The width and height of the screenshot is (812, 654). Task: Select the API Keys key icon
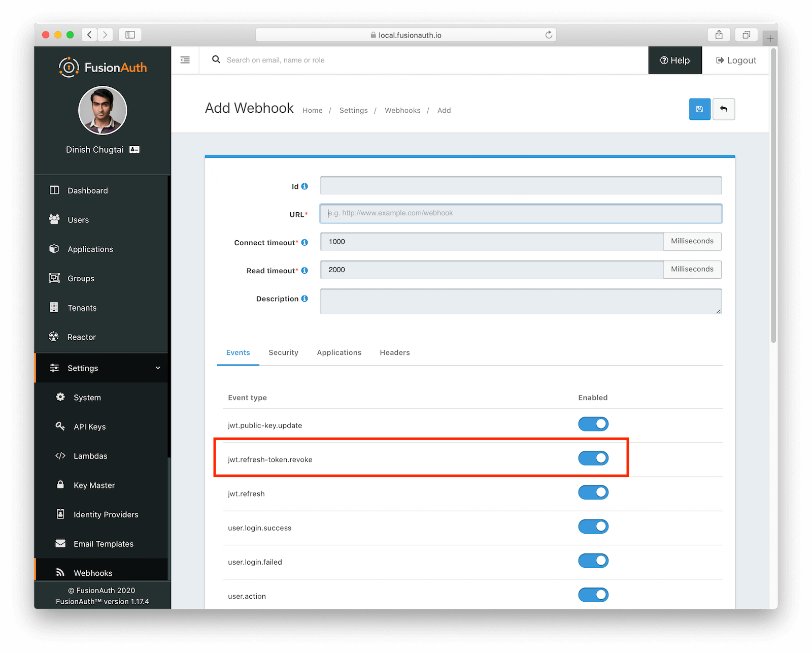pos(60,426)
